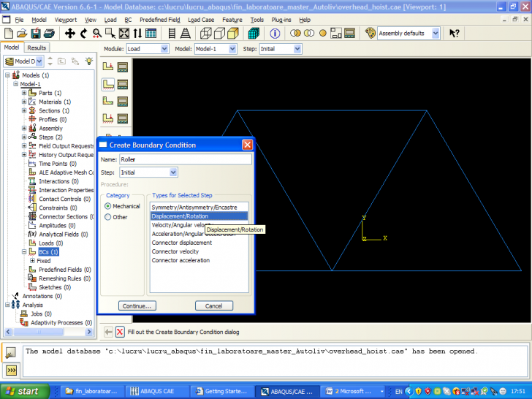
Task: Click the Continue button
Action: pos(137,305)
